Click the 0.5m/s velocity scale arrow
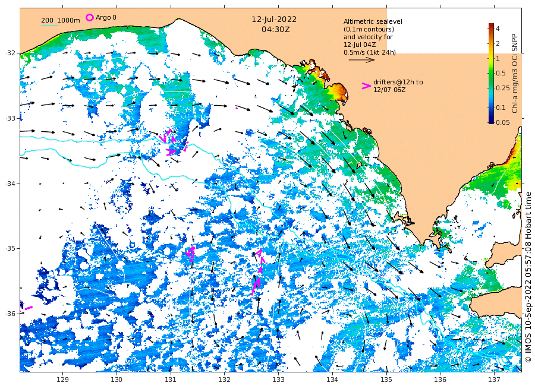The height and width of the screenshot is (392, 535). pyautogui.click(x=361, y=60)
